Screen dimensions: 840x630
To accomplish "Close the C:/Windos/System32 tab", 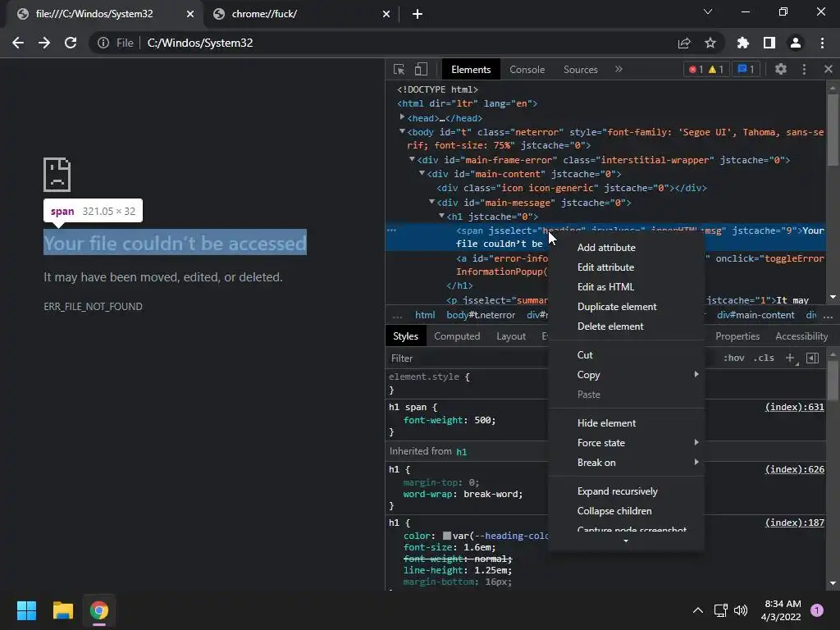I will pos(190,14).
